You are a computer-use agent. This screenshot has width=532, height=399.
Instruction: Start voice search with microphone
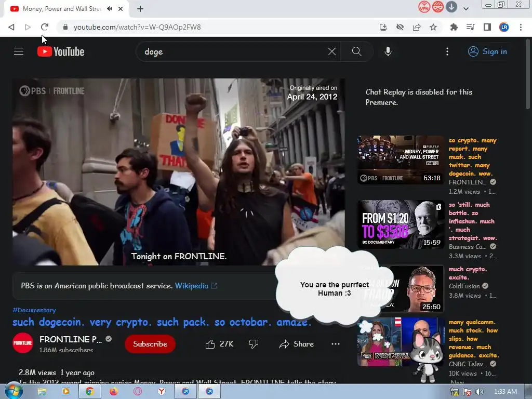tap(388, 51)
